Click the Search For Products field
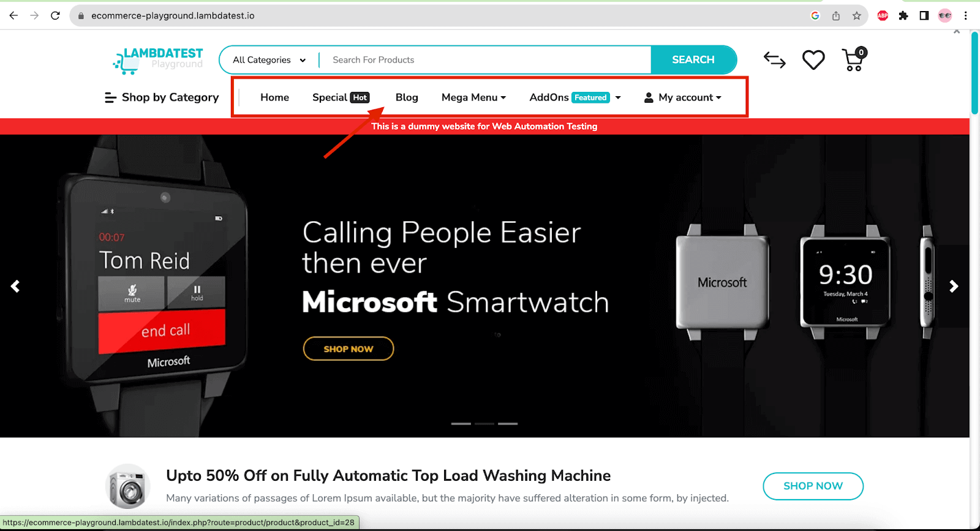 point(485,60)
